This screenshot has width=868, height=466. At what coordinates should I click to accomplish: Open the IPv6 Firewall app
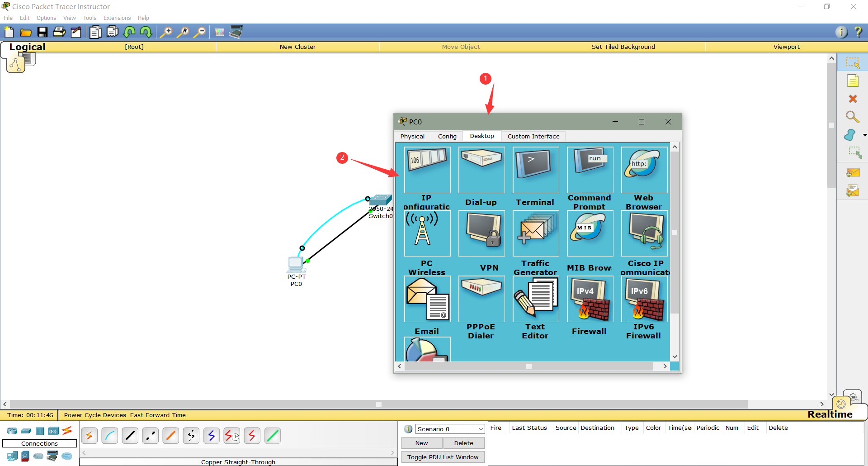[644, 299]
